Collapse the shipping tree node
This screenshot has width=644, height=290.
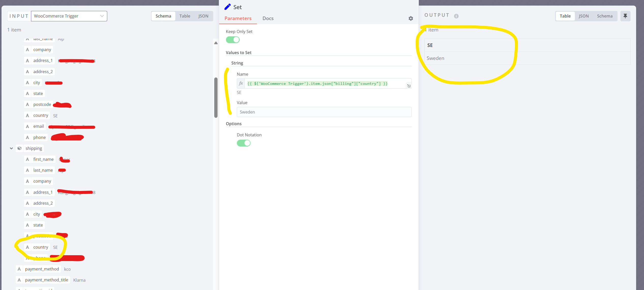11,148
